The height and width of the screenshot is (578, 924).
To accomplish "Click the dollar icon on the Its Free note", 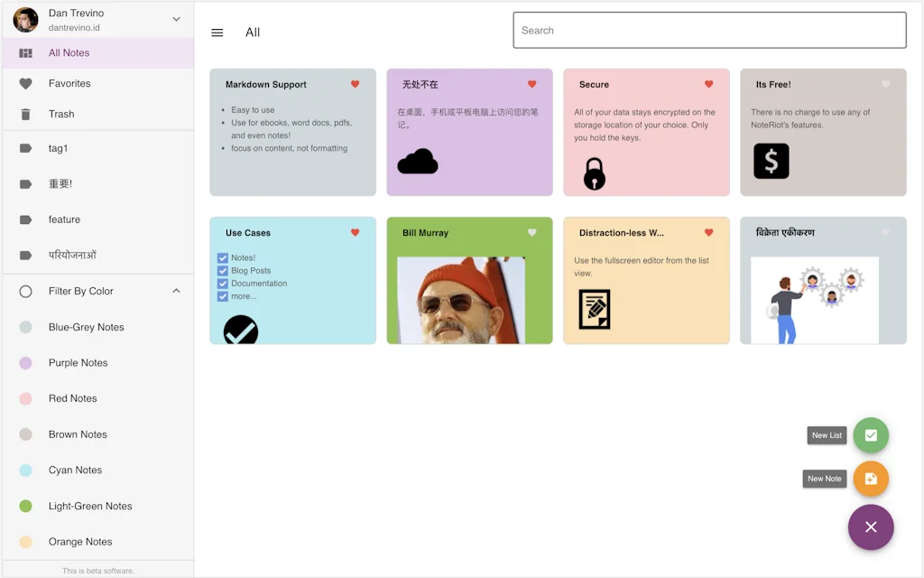I will click(x=771, y=163).
